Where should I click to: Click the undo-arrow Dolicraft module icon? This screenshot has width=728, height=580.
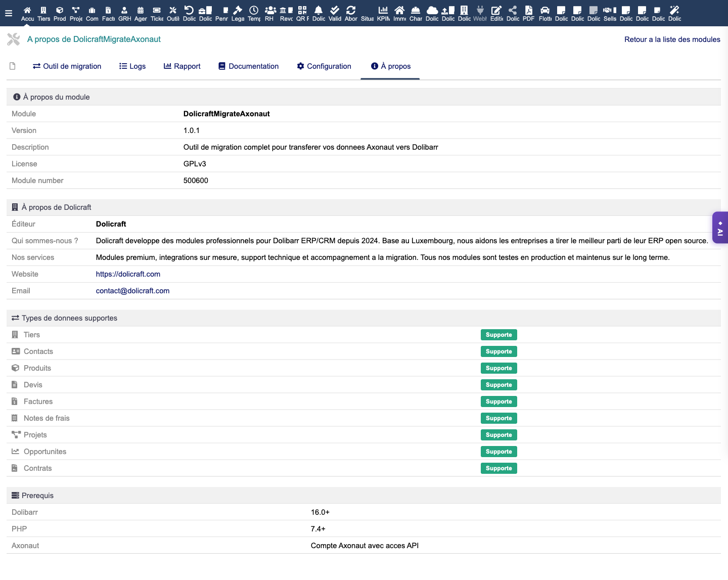[189, 10]
